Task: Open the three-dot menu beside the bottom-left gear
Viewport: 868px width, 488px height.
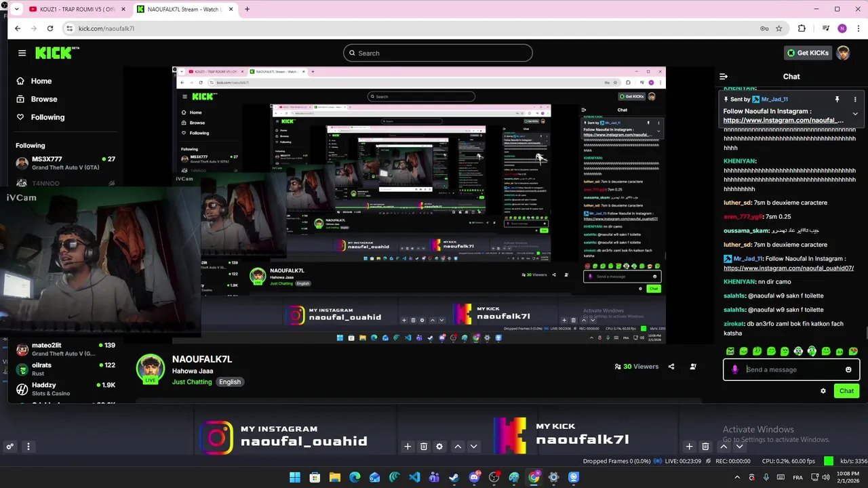Action: (28, 447)
